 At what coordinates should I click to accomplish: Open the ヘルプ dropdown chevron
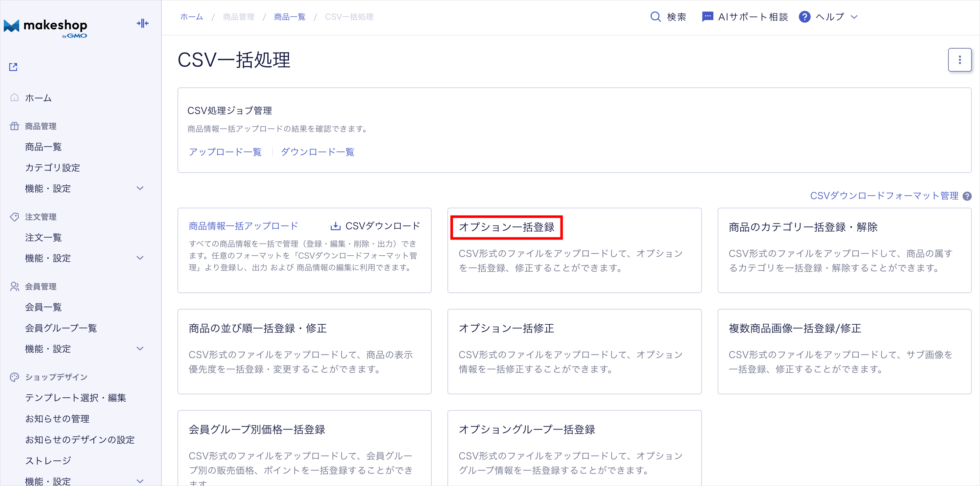[854, 17]
